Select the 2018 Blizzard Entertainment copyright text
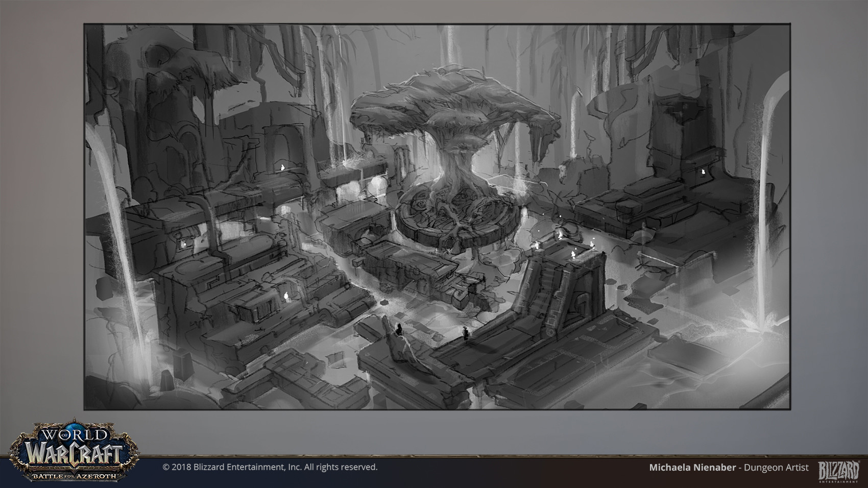This screenshot has width=868, height=488. click(x=270, y=467)
